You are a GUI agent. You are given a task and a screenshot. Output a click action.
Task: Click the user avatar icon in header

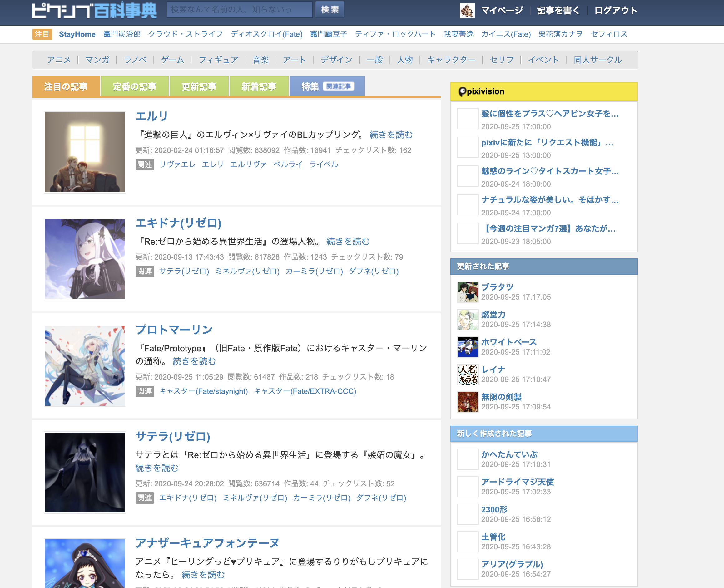click(x=467, y=11)
